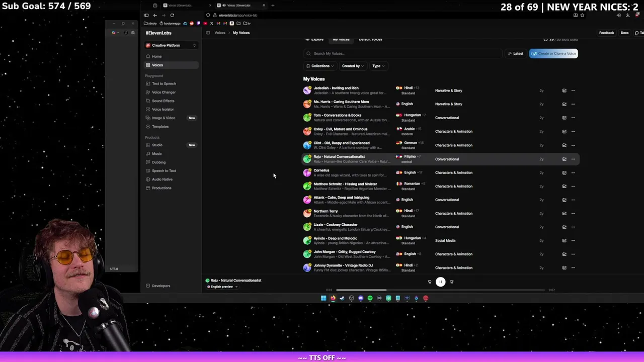
Task: Open the English preview language dropdown
Action: (x=223, y=287)
